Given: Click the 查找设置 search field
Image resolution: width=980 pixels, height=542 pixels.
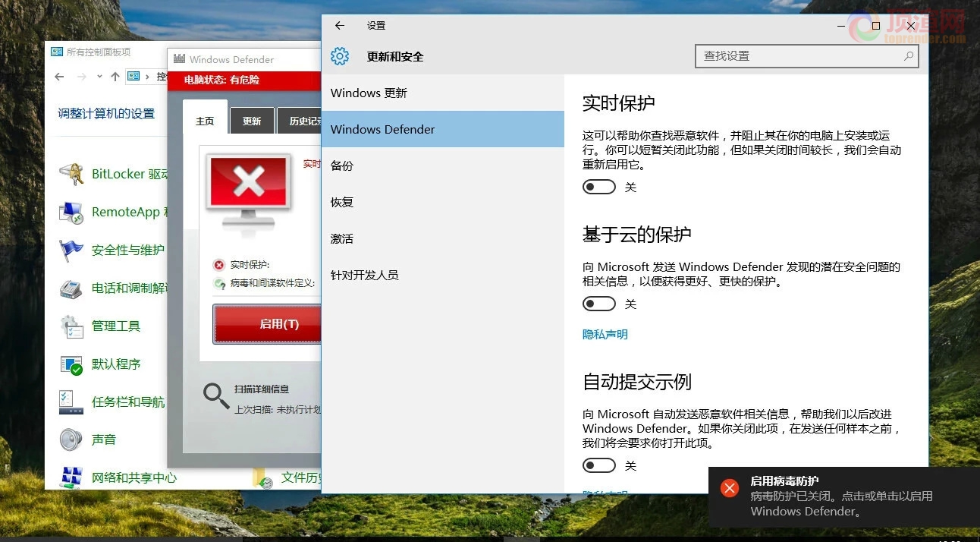Looking at the screenshot, I should coord(807,56).
